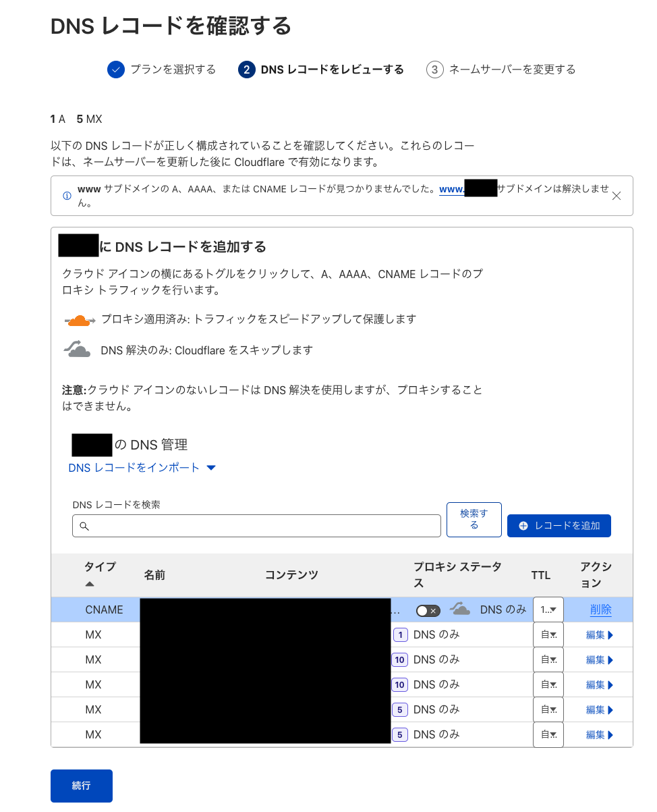This screenshot has width=657, height=812.
Task: Click the arrow icon beside the first MX 編集 link
Action: coord(611,634)
